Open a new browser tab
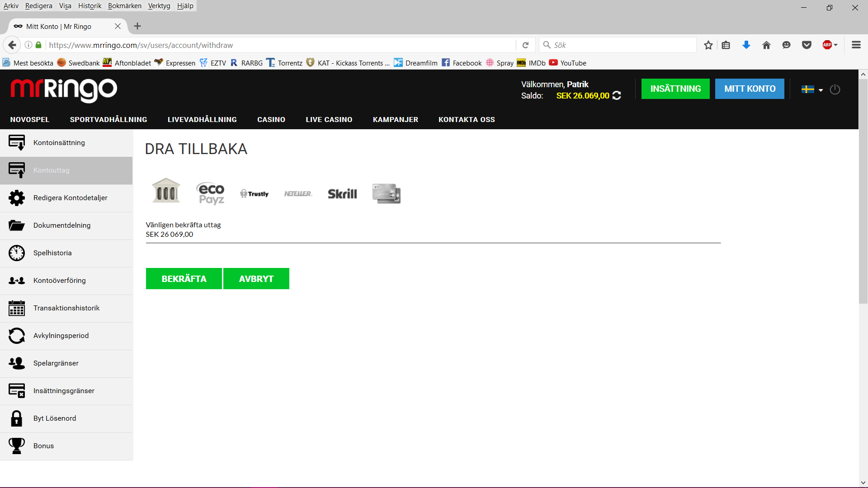 coord(137,26)
